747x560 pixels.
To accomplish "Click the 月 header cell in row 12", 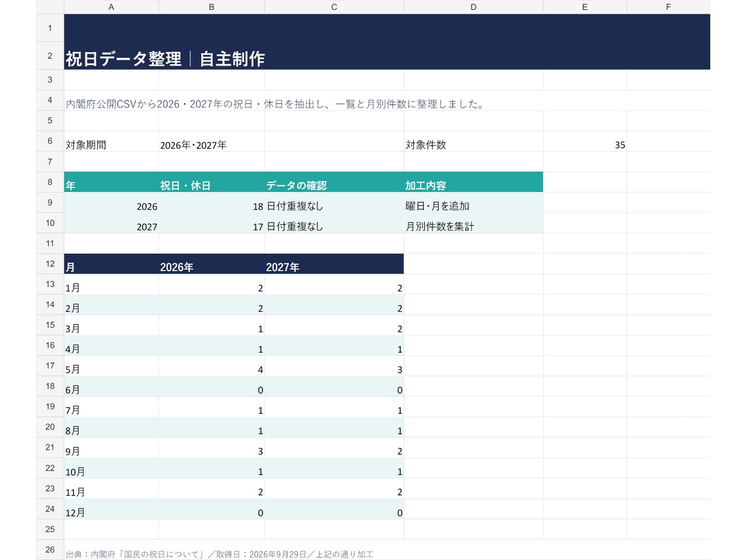I will (111, 264).
